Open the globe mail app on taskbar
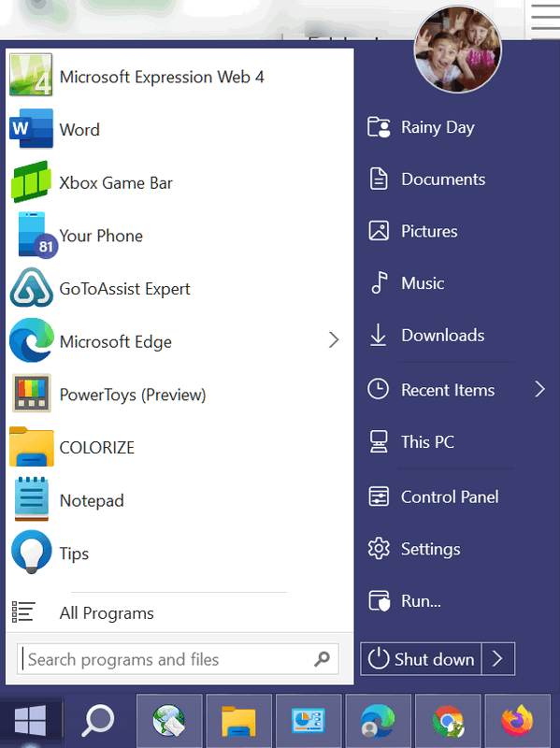560x748 pixels. tap(169, 720)
